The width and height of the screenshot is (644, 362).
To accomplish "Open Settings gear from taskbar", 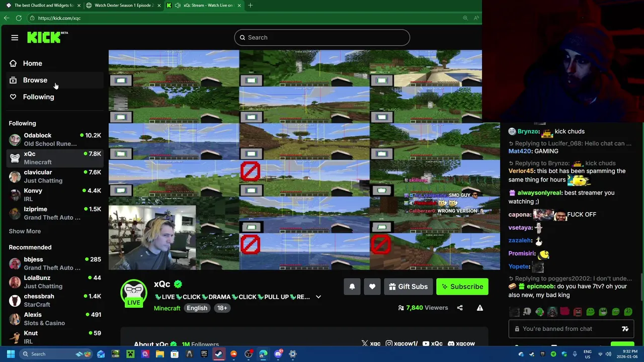I will 293,354.
